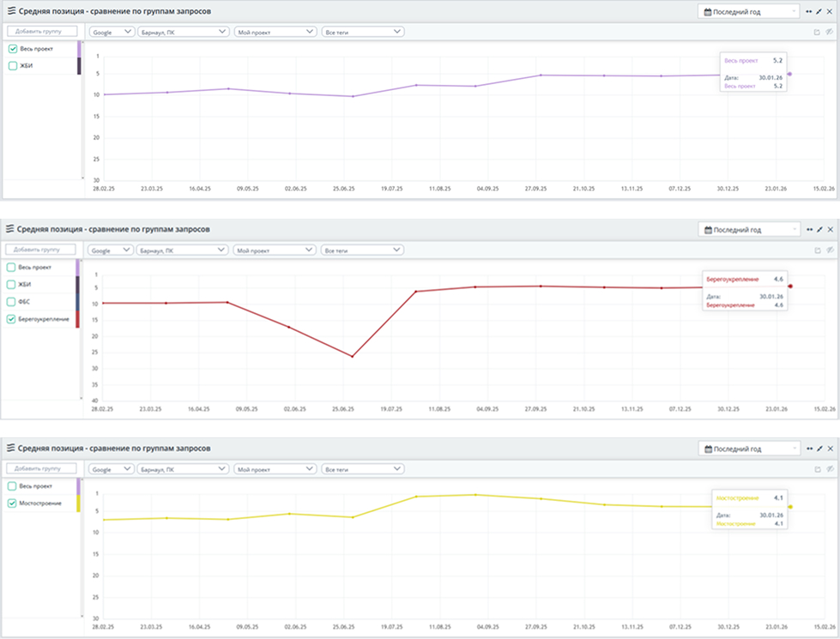The height and width of the screenshot is (639, 840).
Task: Click the crossed-eye hide icon in top panel
Action: click(829, 32)
